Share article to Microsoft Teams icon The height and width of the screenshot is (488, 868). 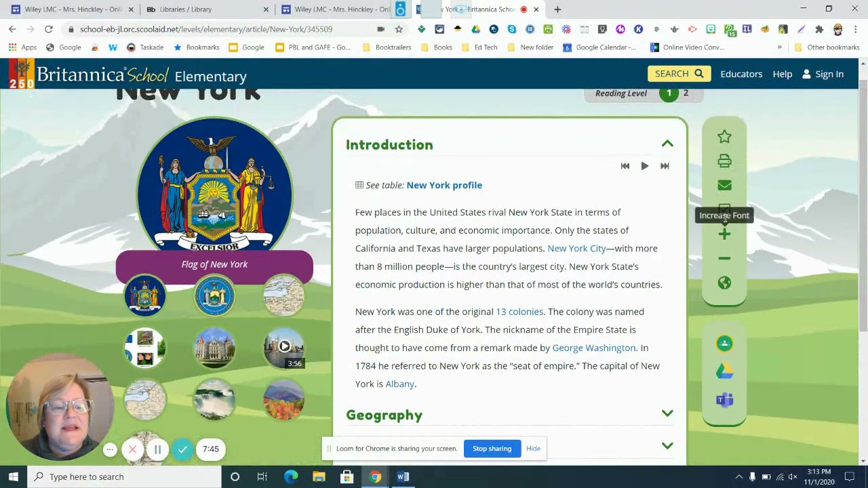point(724,400)
